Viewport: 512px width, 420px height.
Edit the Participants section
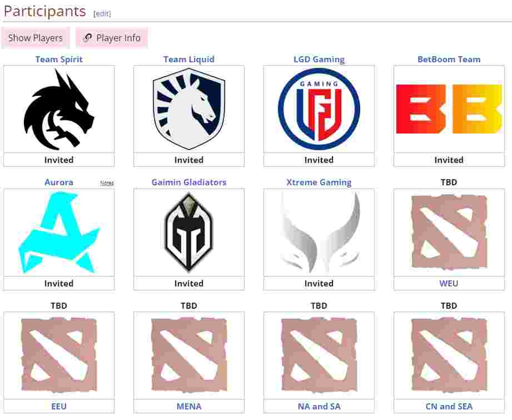(102, 14)
